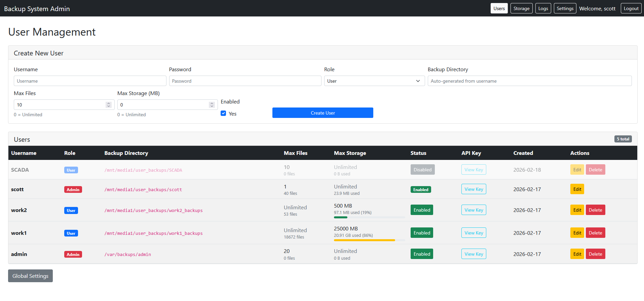Click the Create User button
644x301 pixels.
click(323, 113)
